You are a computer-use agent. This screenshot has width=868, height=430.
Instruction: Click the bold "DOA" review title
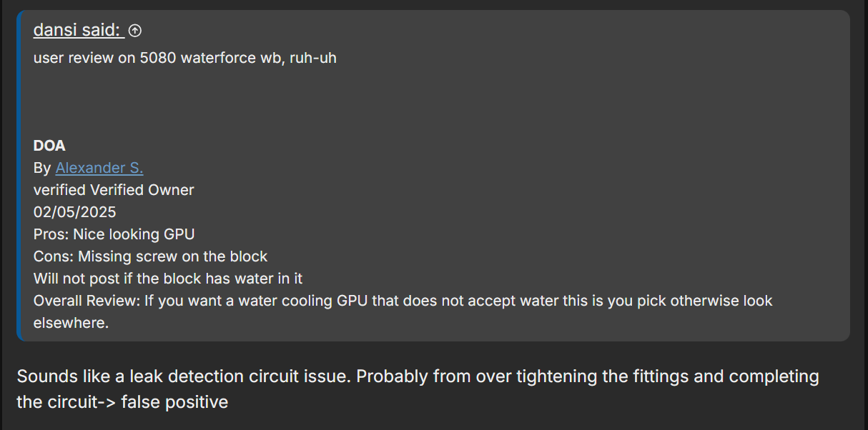click(49, 146)
